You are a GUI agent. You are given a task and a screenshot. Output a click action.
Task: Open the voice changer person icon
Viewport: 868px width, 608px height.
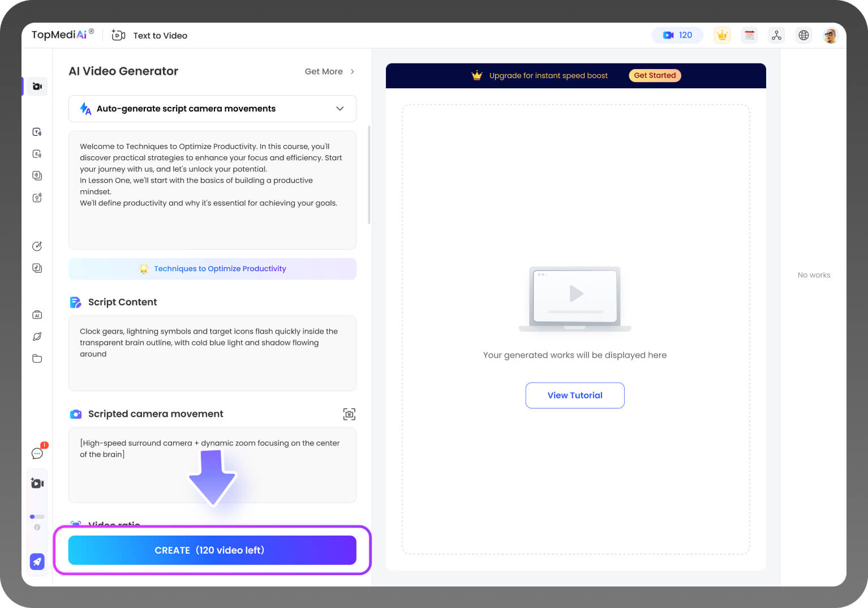coord(37,198)
